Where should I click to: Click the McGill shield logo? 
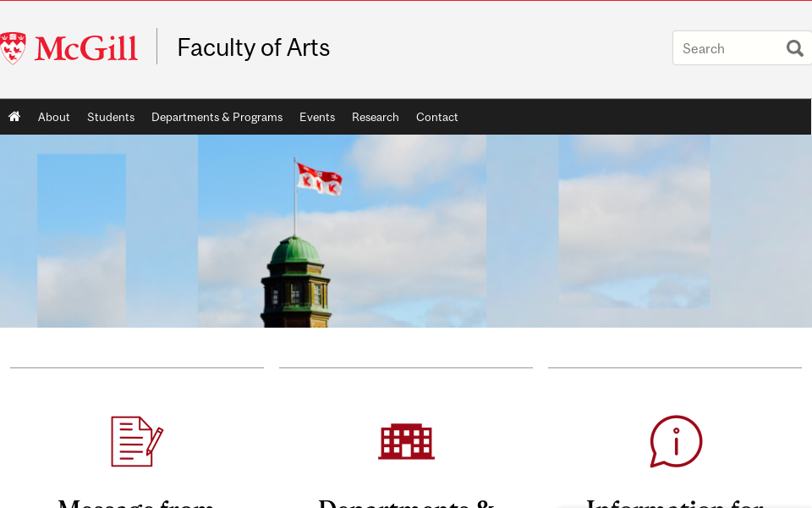14,47
